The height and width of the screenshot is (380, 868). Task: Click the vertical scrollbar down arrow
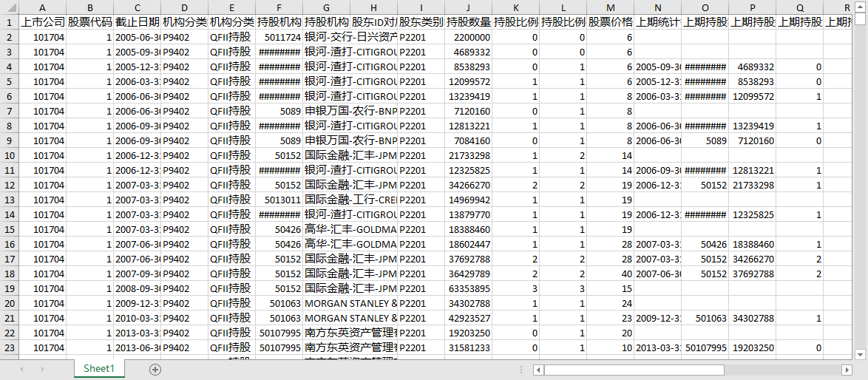tap(859, 354)
